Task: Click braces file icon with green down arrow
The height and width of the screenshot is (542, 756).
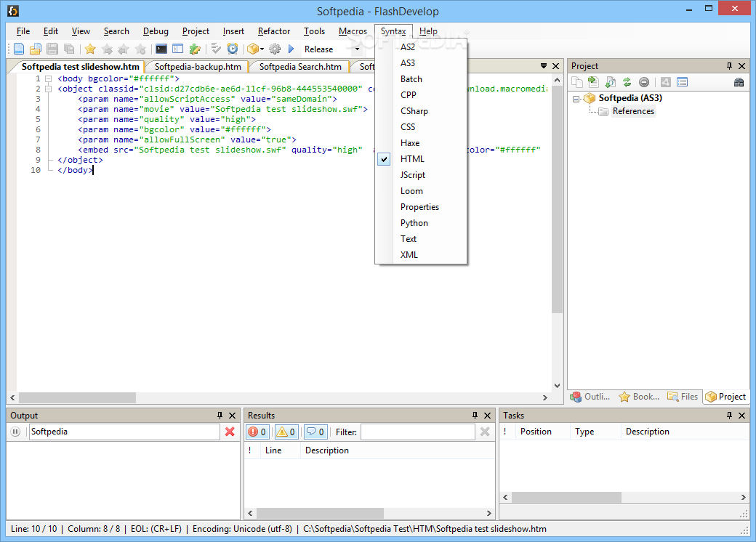Action: 611,82
